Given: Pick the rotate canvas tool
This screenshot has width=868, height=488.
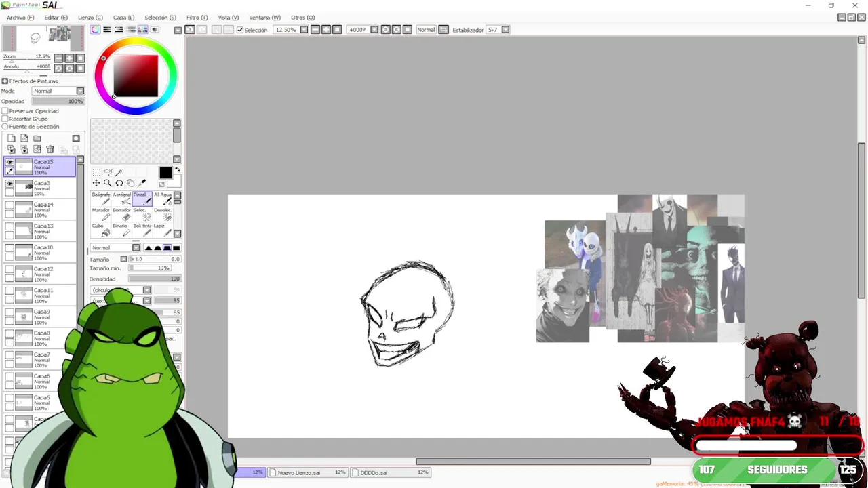Looking at the screenshot, I should 119,183.
